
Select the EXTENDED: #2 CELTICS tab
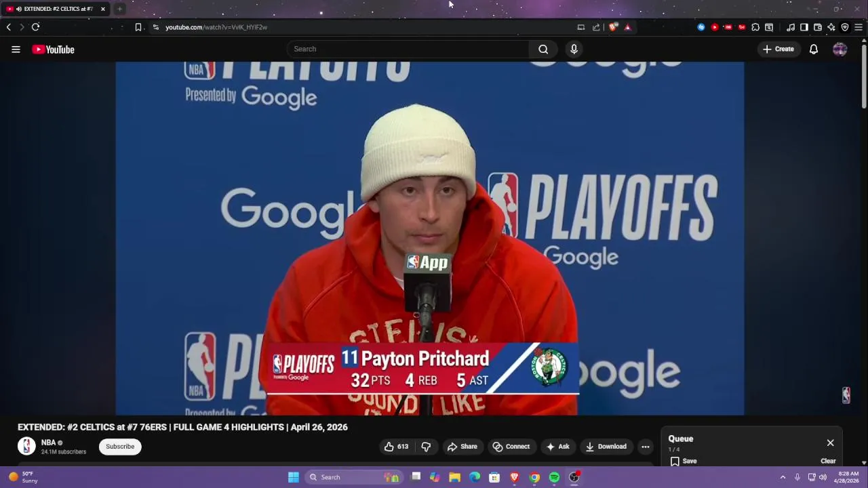[x=55, y=9]
